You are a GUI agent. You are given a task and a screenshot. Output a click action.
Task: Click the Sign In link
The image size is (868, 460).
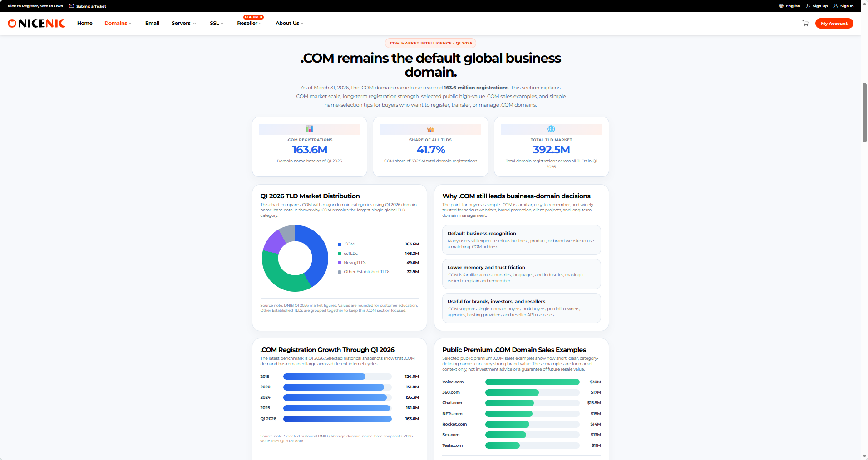pyautogui.click(x=847, y=6)
